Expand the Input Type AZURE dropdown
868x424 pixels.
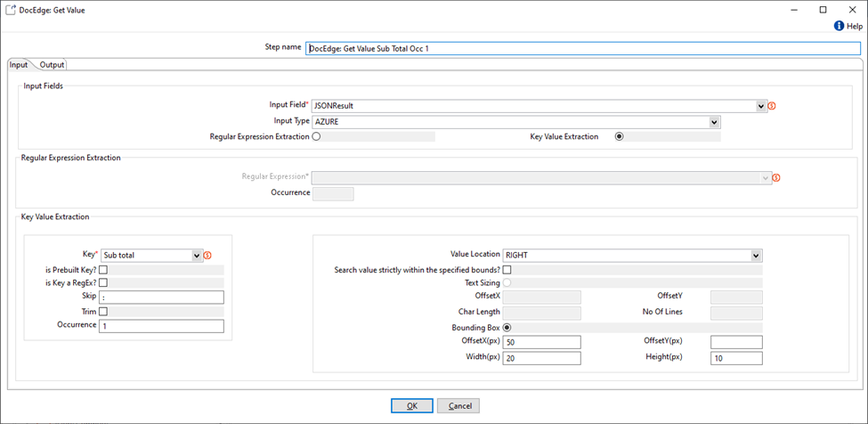click(715, 122)
